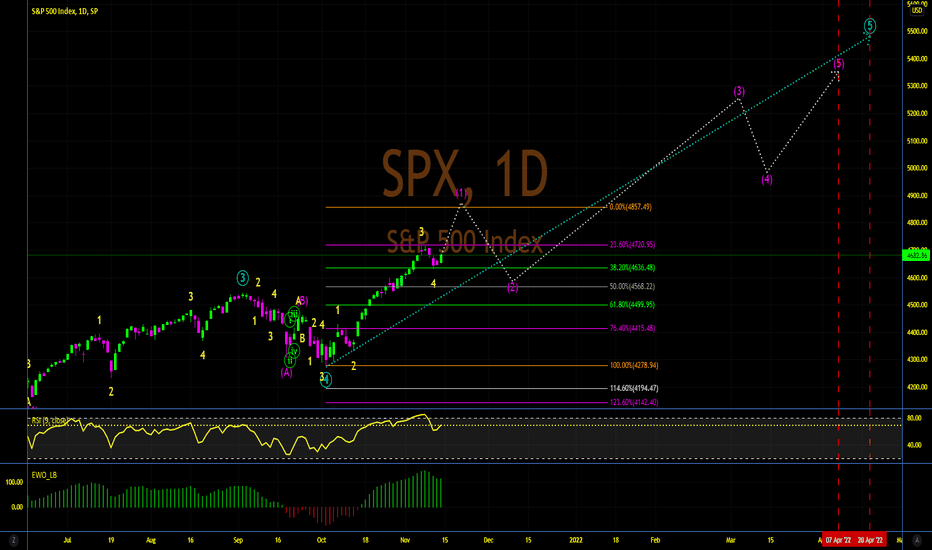This screenshot has height=550, width=932.
Task: Click the Aug label on the time axis
Action: (x=151, y=540)
